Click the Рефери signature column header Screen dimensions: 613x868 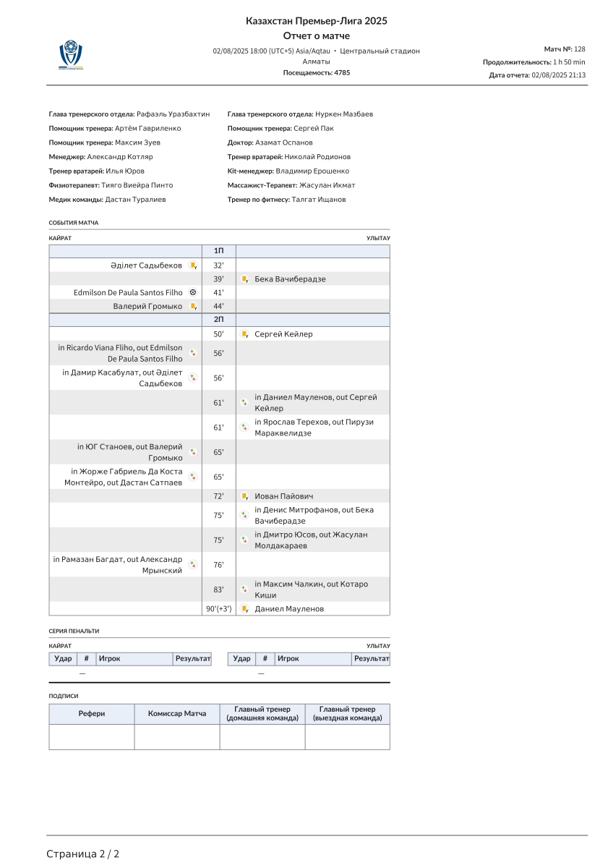[92, 714]
